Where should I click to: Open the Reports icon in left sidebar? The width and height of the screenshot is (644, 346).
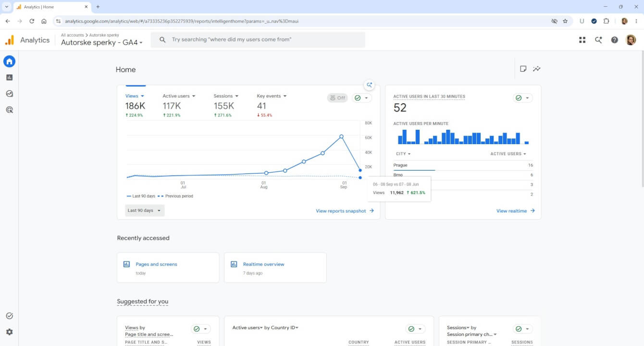click(x=9, y=77)
